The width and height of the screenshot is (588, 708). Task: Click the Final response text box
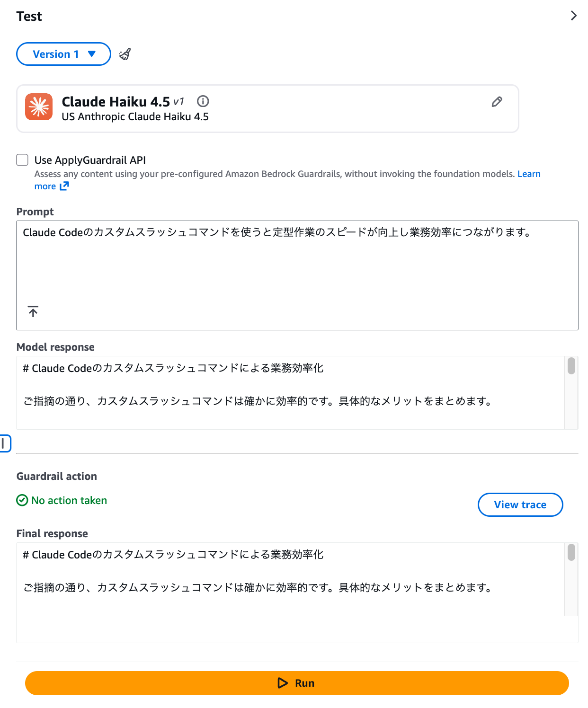pyautogui.click(x=290, y=592)
